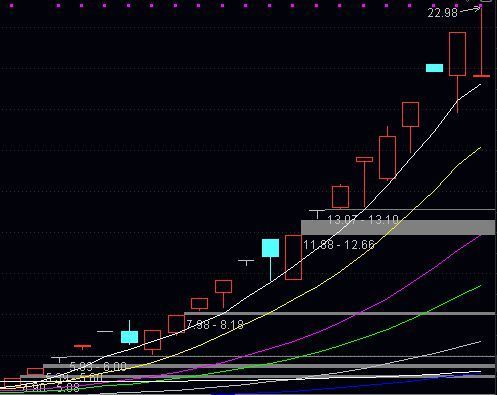Click the cyan candle left of 11.88 - 12.66
The height and width of the screenshot is (395, 497).
click(270, 260)
